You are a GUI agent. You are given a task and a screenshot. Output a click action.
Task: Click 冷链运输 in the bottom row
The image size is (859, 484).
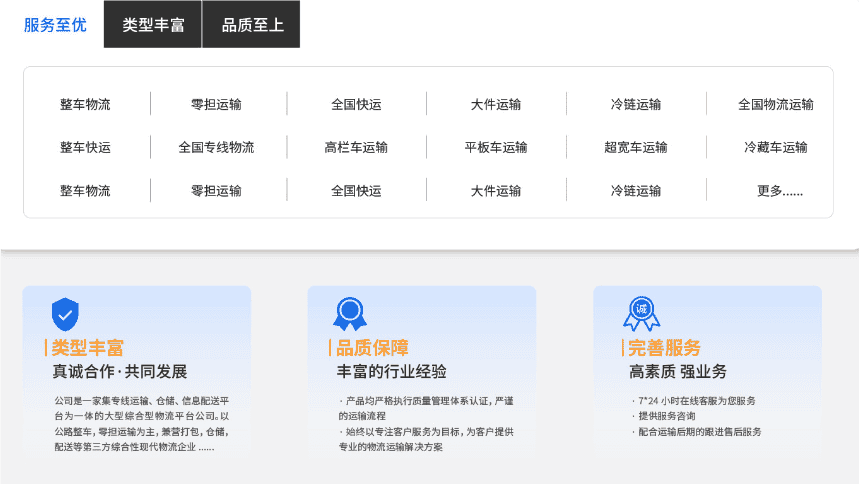click(x=635, y=190)
